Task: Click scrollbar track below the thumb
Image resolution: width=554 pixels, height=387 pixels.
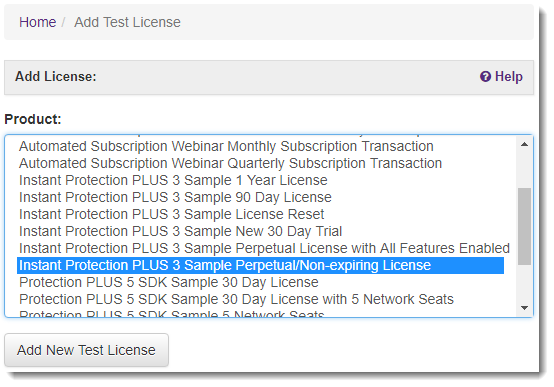Action: [x=524, y=283]
